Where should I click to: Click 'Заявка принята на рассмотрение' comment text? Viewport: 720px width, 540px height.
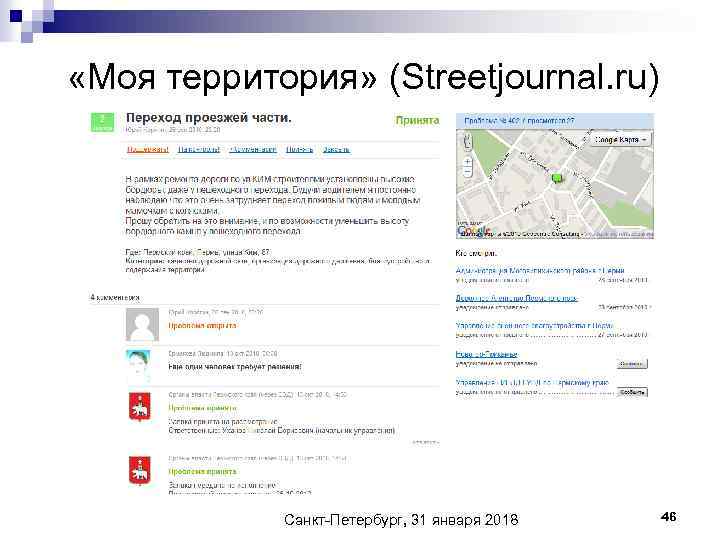223,421
